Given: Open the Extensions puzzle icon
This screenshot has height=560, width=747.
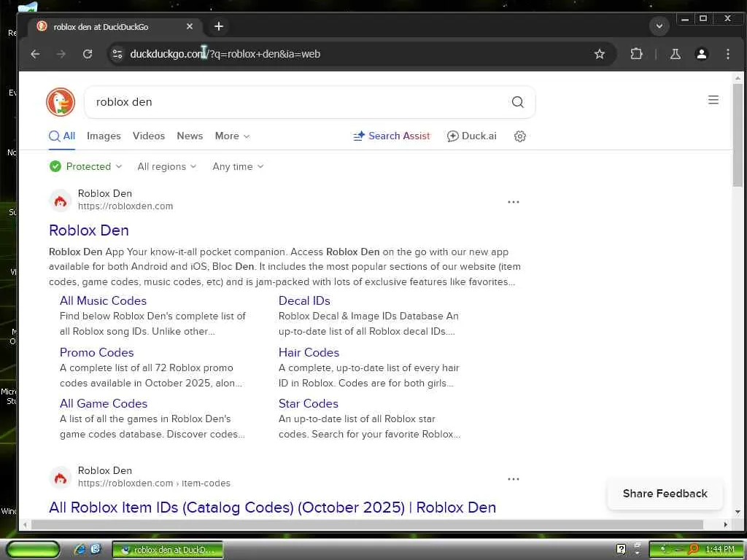Looking at the screenshot, I should click(636, 54).
